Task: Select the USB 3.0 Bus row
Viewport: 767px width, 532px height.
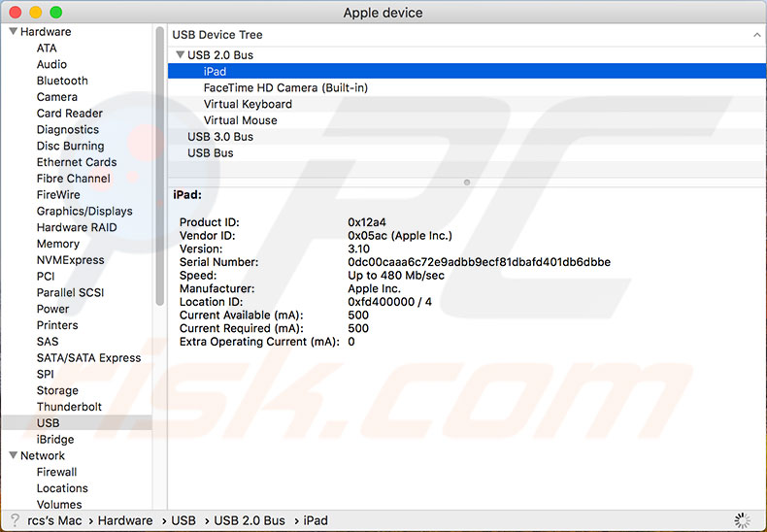Action: [x=467, y=137]
